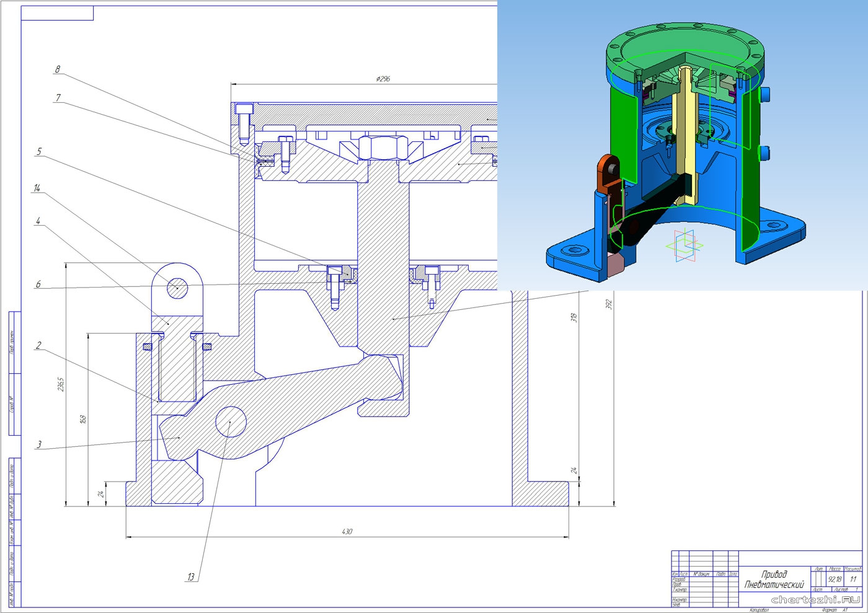
Task: Select the orange clevis in 3D model
Action: pyautogui.click(x=610, y=170)
